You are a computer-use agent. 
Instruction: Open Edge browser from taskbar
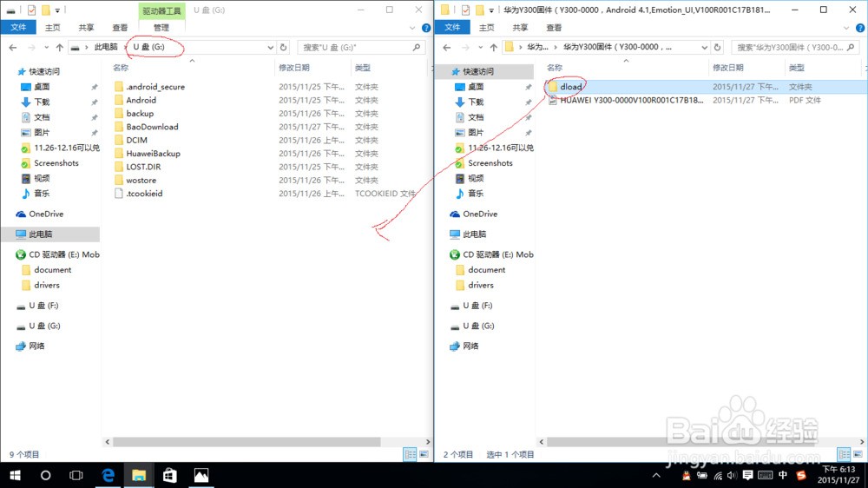(x=108, y=475)
